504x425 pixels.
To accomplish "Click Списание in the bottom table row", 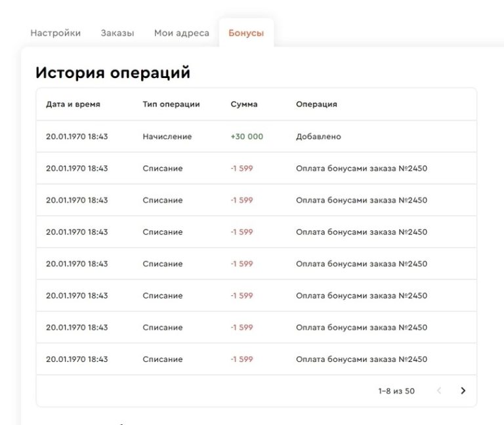I will pos(163,359).
